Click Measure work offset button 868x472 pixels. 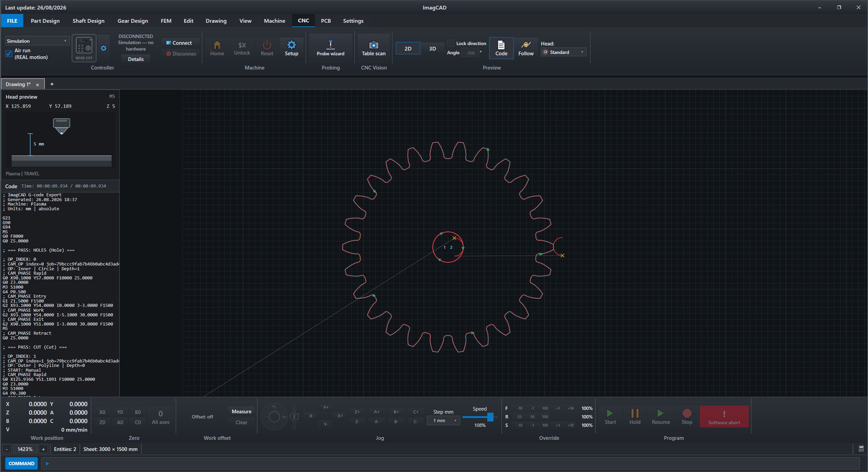(x=241, y=411)
